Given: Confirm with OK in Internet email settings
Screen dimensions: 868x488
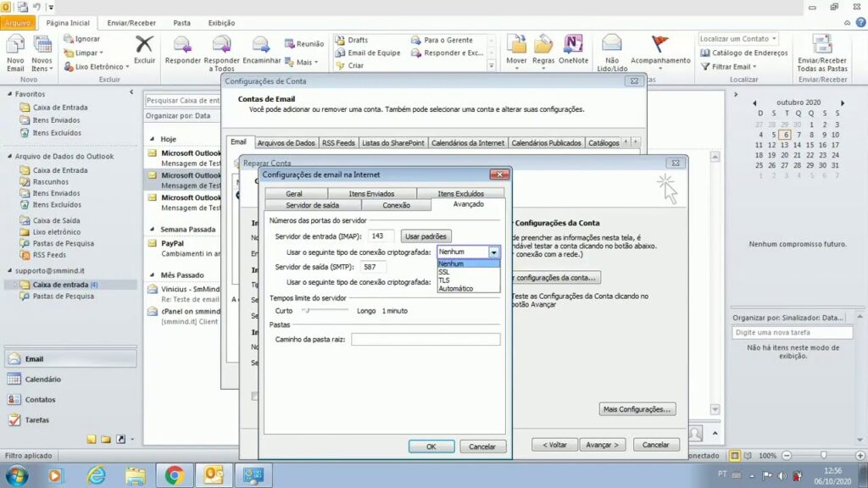Looking at the screenshot, I should coord(431,446).
